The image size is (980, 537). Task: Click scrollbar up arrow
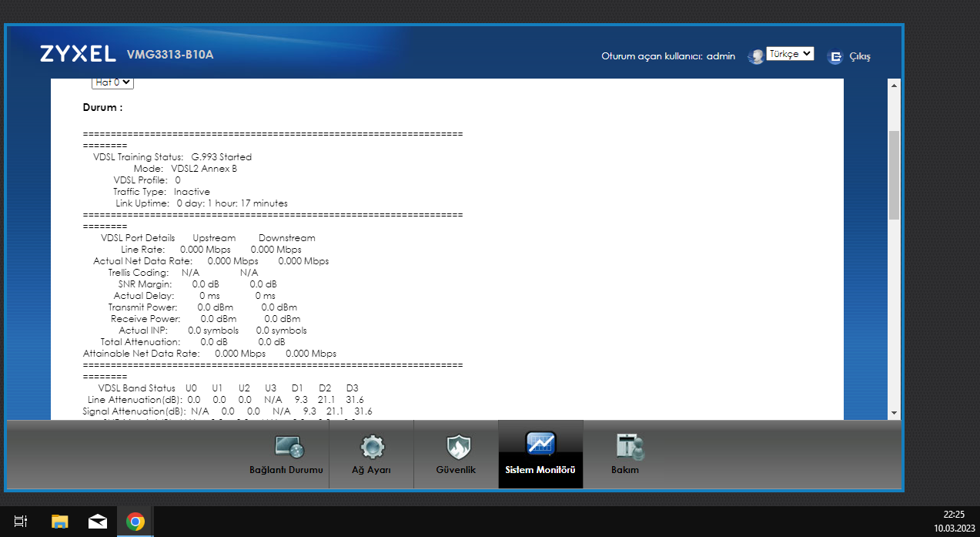894,85
